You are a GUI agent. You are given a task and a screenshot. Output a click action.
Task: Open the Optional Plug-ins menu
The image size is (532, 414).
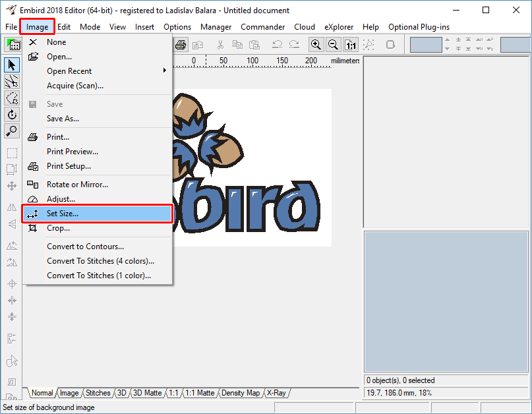[x=419, y=27]
